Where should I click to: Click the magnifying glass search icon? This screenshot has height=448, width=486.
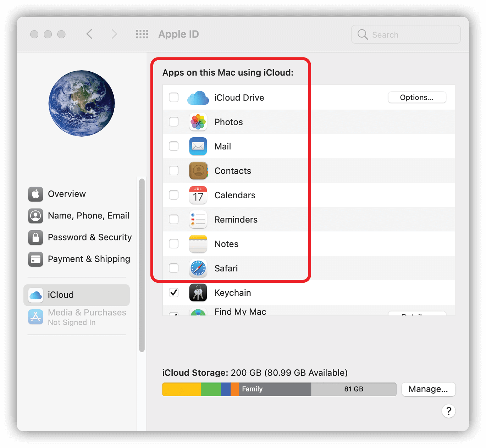point(363,34)
